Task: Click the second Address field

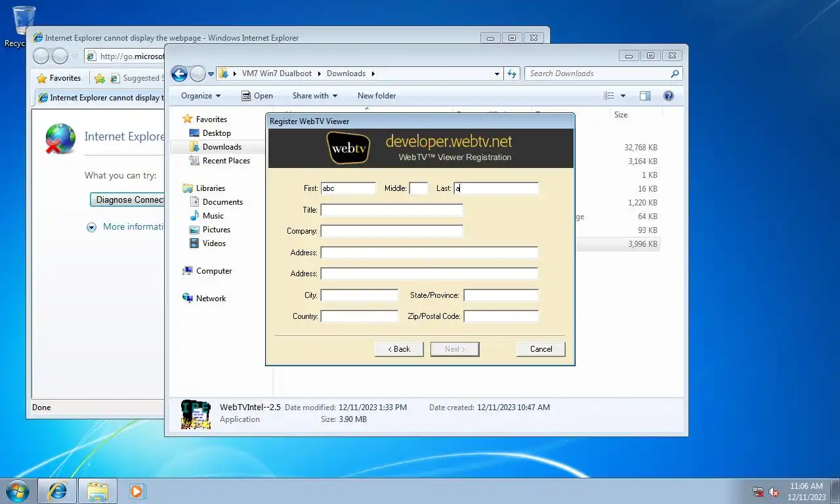Action: 429,274
